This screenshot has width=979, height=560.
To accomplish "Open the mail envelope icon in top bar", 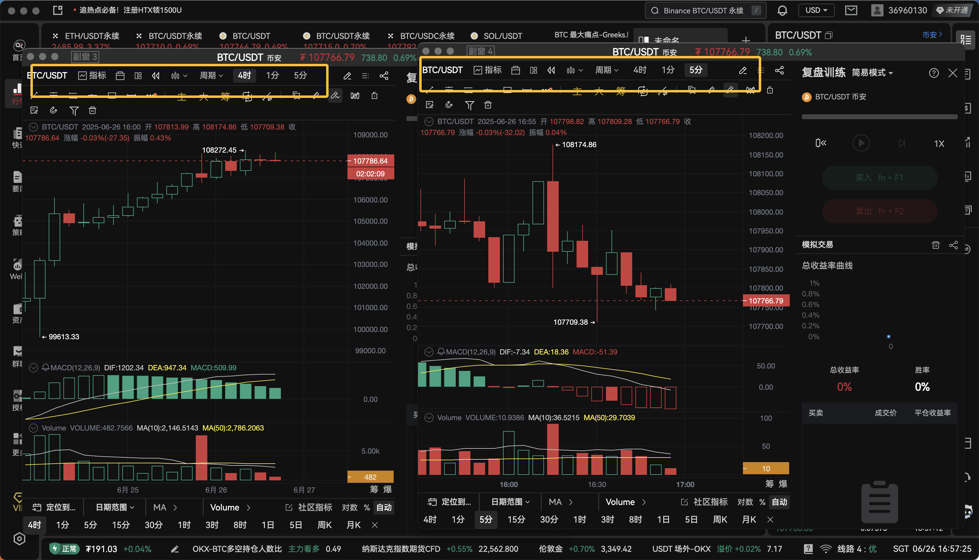I will (x=851, y=10).
